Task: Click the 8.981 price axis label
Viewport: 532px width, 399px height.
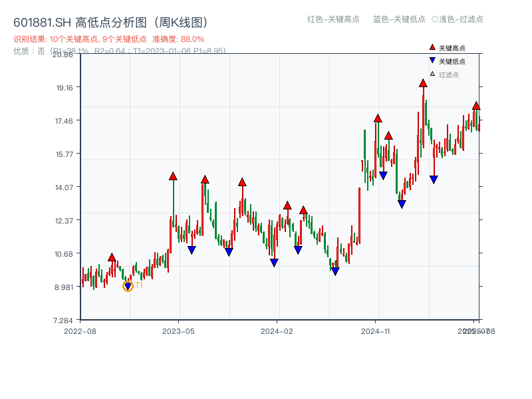Action: pyautogui.click(x=64, y=287)
